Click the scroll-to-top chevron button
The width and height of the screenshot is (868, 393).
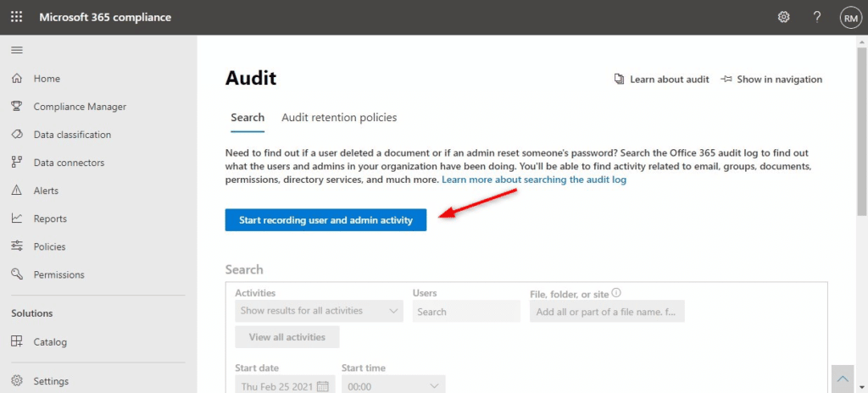point(843,379)
